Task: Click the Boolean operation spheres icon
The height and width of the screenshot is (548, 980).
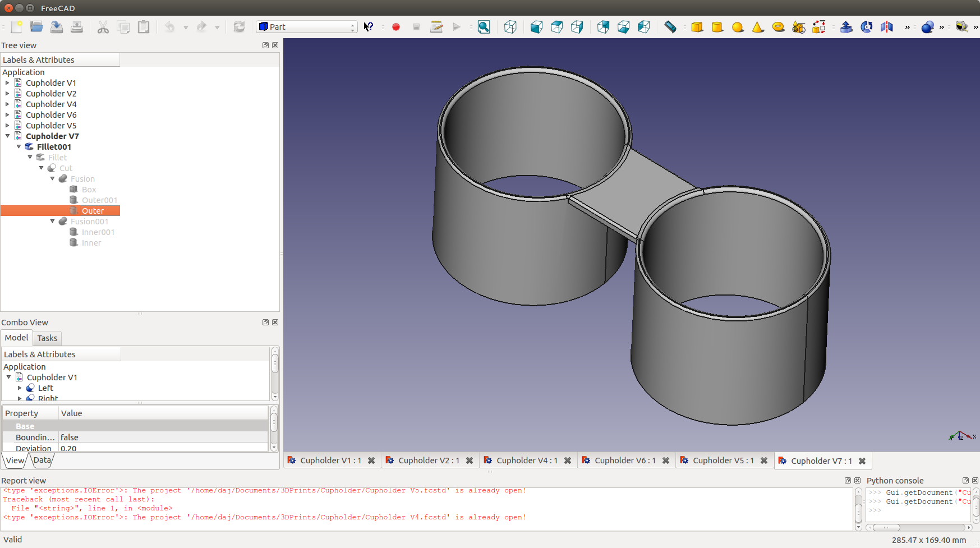Action: [x=927, y=27]
